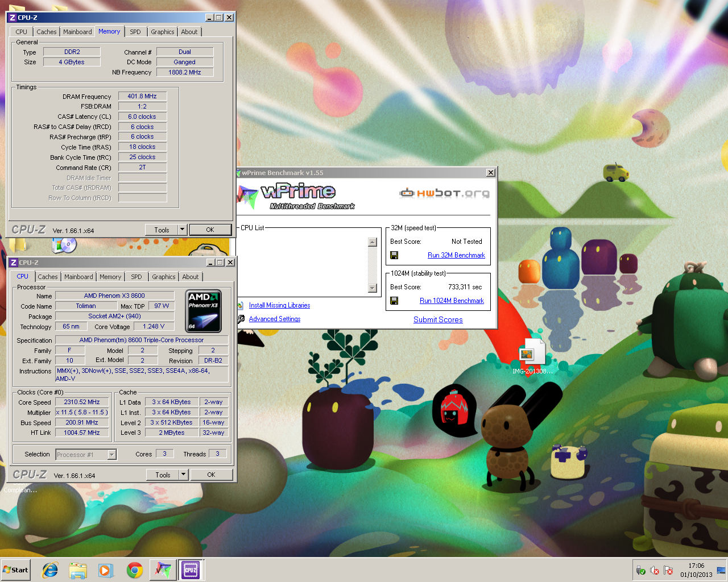Click Tools button in lower CPU-Z window
Screen dimensions: 728x582
tap(163, 475)
